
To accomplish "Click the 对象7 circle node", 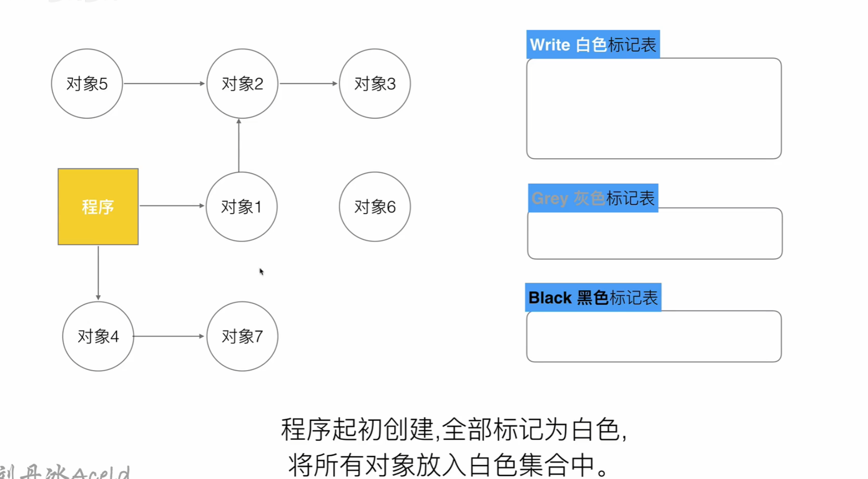I will click(242, 336).
